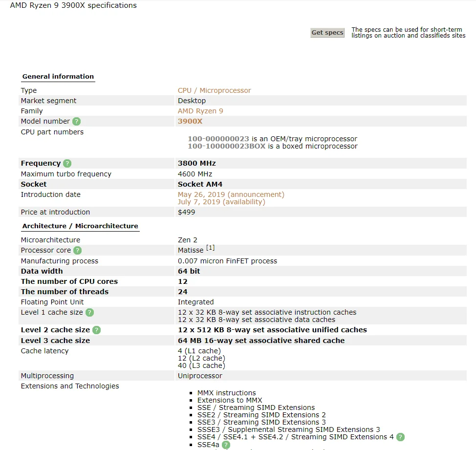Click the 3800 MHz frequency value
The image size is (476, 450).
pos(197,163)
